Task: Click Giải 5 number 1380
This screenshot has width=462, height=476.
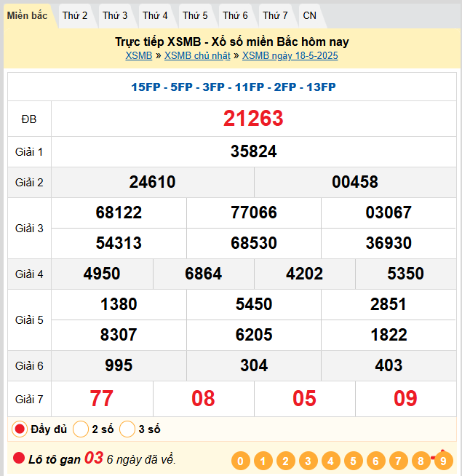Action: [x=119, y=304]
